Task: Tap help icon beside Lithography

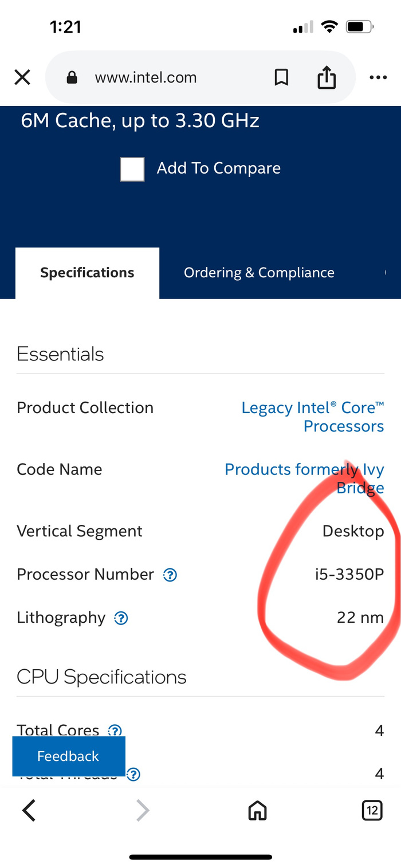Action: click(x=121, y=618)
